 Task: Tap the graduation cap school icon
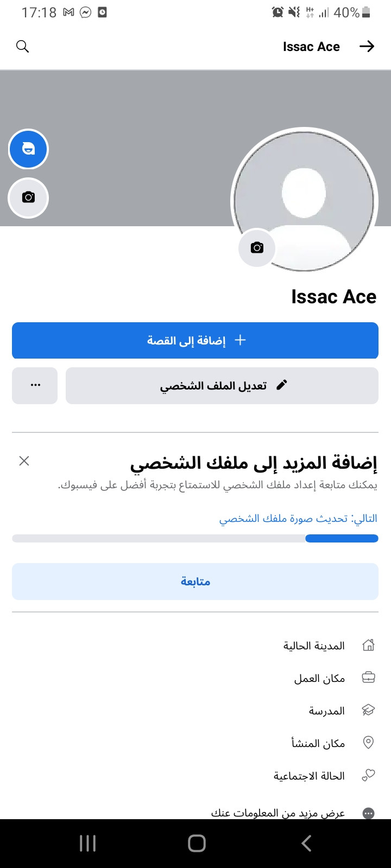coord(368,711)
